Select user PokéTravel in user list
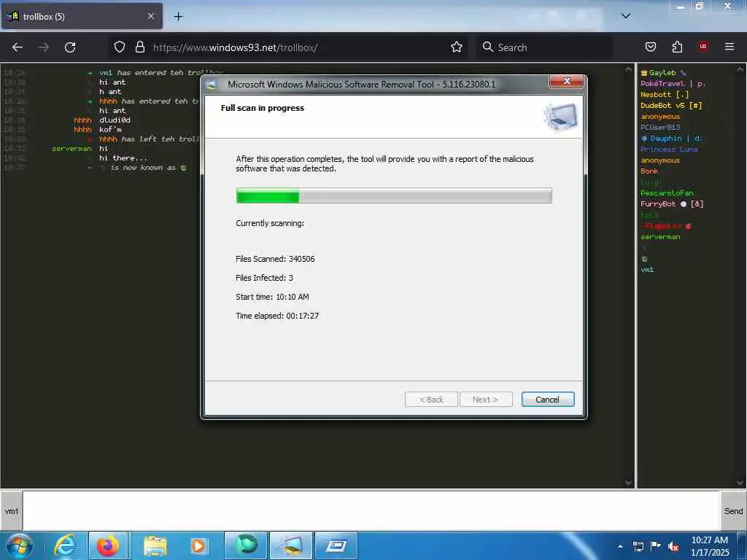This screenshot has height=560, width=747. pos(673,84)
